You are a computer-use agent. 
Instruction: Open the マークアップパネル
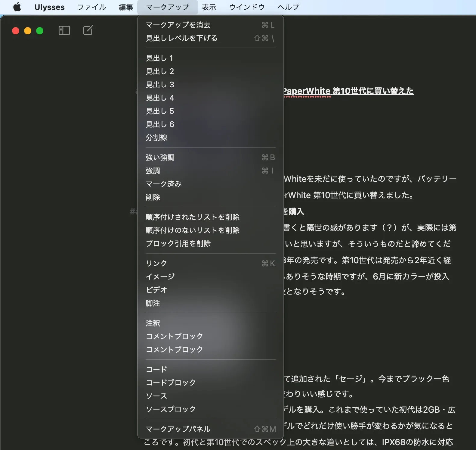[x=210, y=429]
